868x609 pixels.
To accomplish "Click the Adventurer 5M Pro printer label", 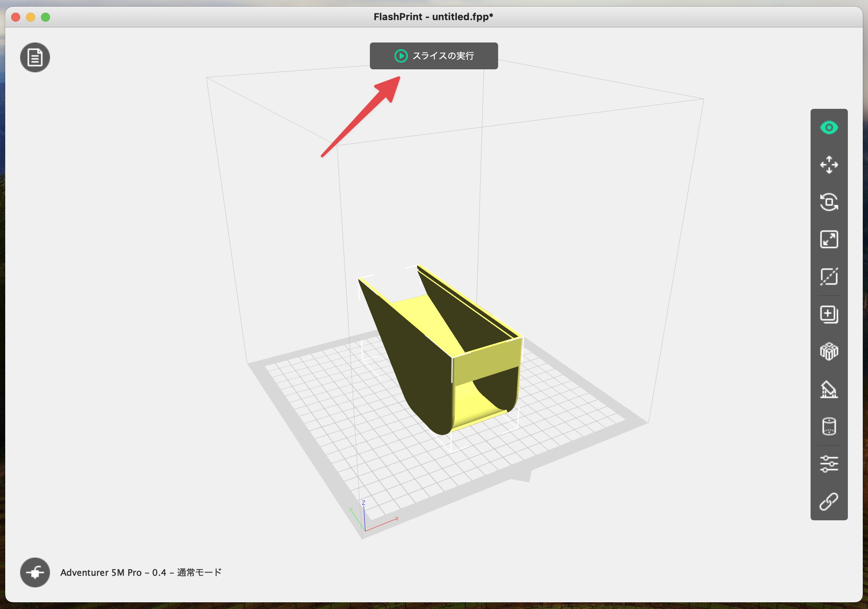I will tap(141, 573).
